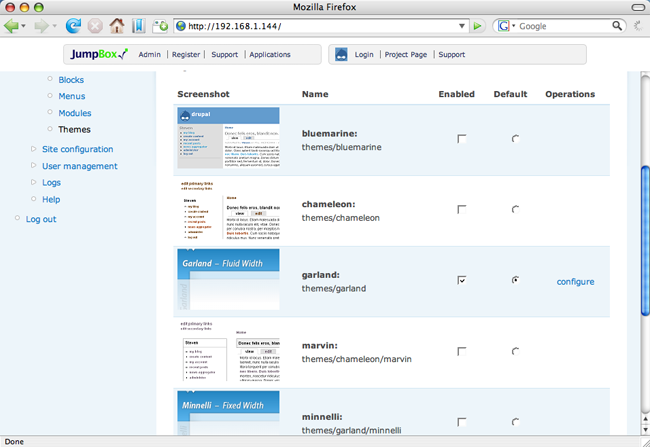This screenshot has height=447, width=650.
Task: Click the Drupal logo icon in header
Action: point(341,54)
